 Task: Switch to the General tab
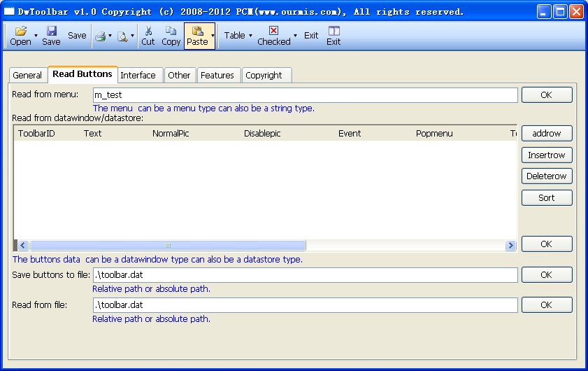(27, 75)
